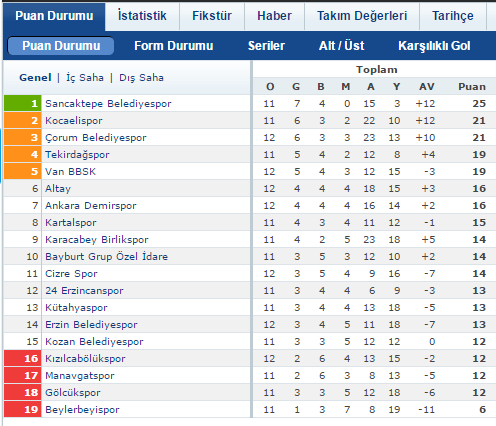Viewport: 496px width, 426px height.
Task: Open the Tarihçe tab
Action: [x=453, y=16]
